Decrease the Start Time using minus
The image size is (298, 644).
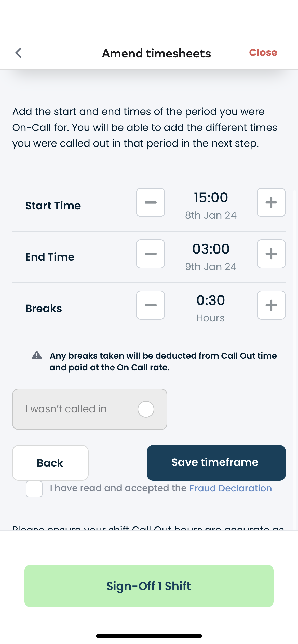[x=150, y=202]
